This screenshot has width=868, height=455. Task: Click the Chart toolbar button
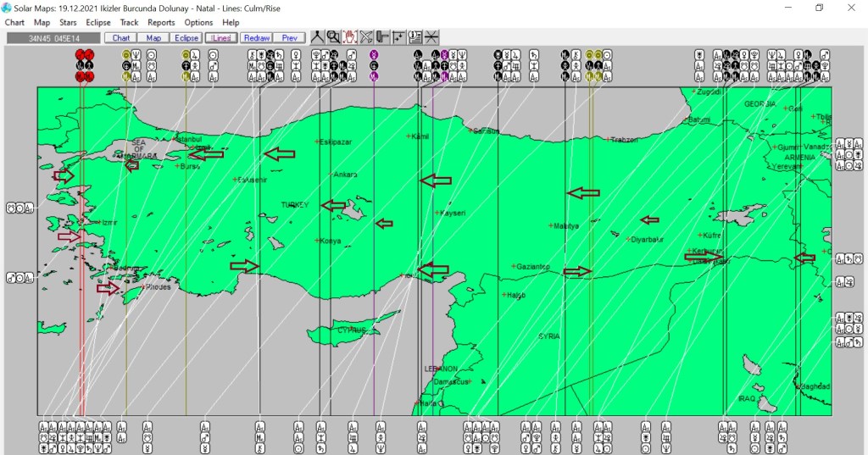point(121,38)
